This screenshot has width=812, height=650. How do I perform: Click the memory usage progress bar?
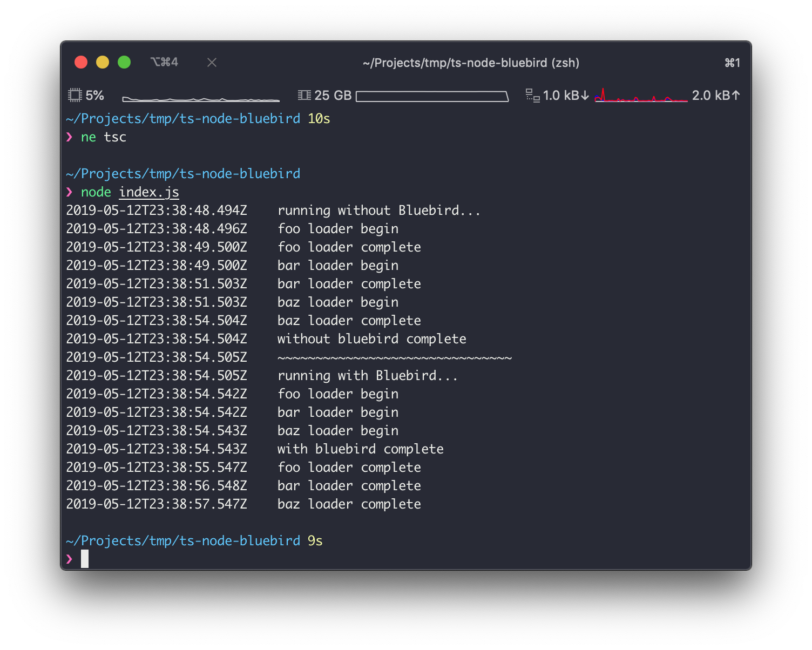(x=432, y=96)
